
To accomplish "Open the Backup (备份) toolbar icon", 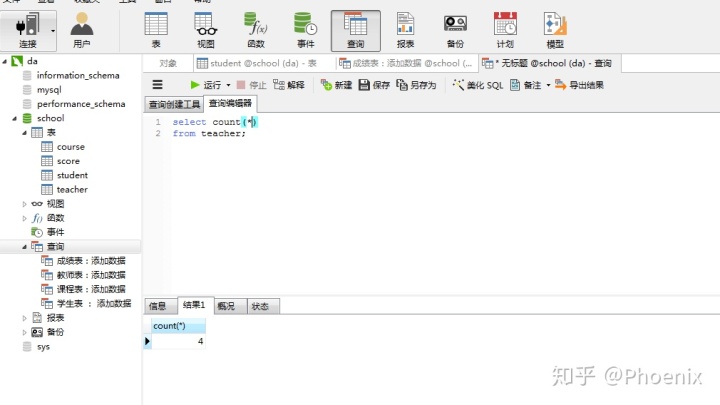I will click(x=455, y=30).
